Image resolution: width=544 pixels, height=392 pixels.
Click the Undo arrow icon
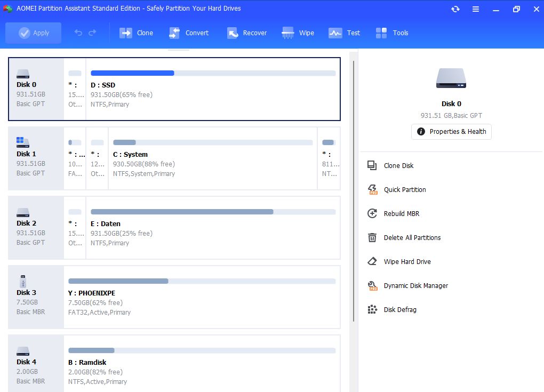click(x=78, y=33)
